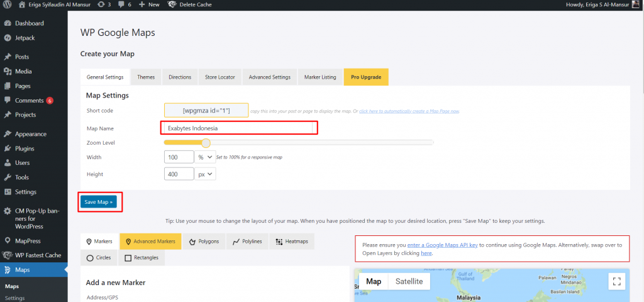Select the Advanced Markers tab
The width and height of the screenshot is (644, 302).
coord(150,242)
